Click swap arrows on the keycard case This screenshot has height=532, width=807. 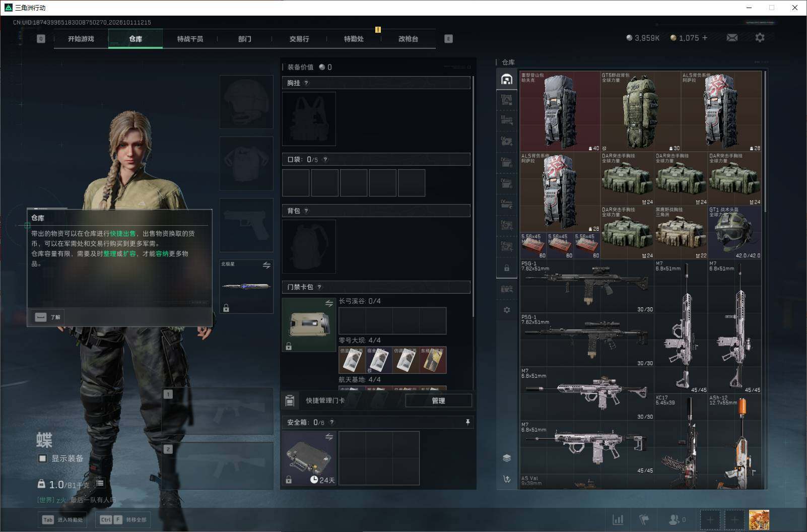tap(329, 303)
